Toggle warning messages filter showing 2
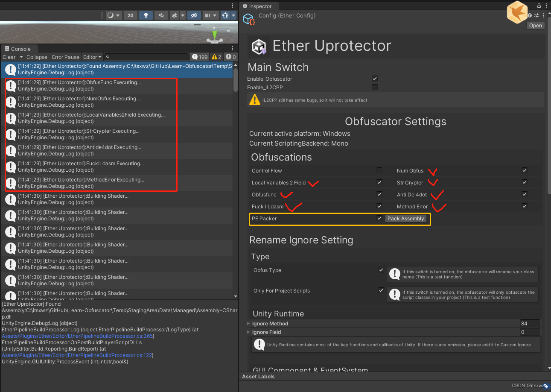The height and width of the screenshot is (392, 551). 217,57
